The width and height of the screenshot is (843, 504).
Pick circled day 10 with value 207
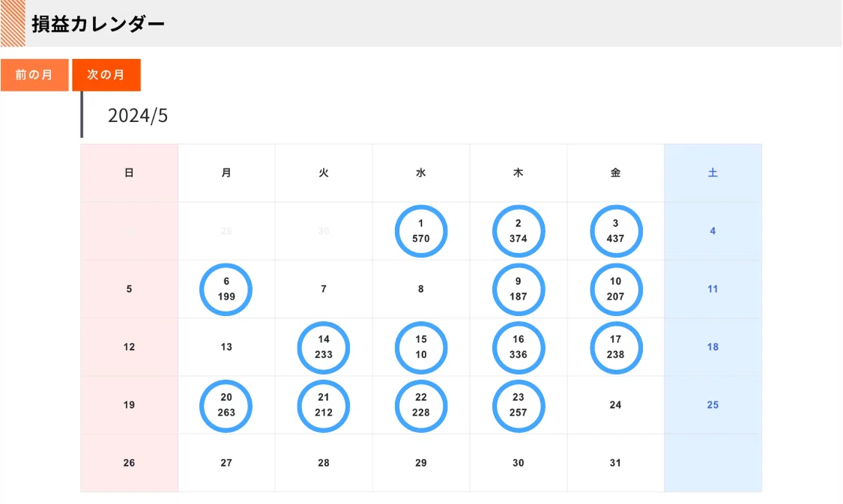pos(616,289)
